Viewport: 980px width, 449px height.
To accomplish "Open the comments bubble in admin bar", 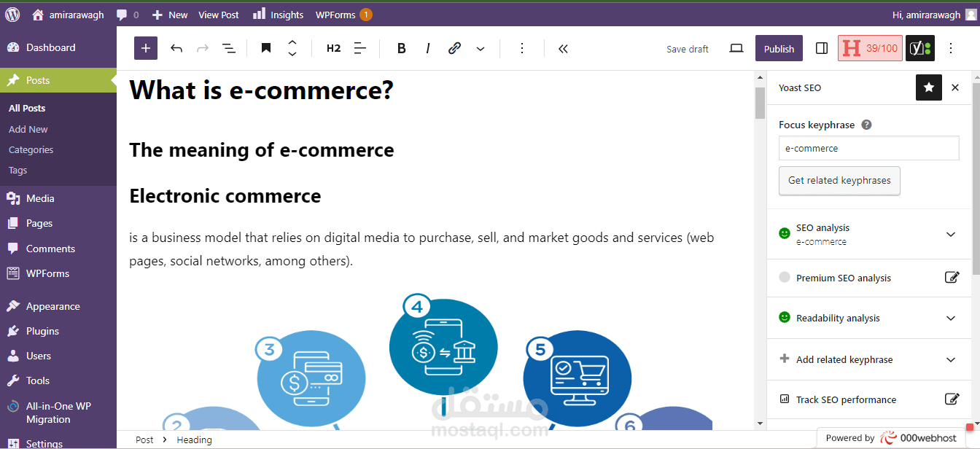I will (127, 15).
